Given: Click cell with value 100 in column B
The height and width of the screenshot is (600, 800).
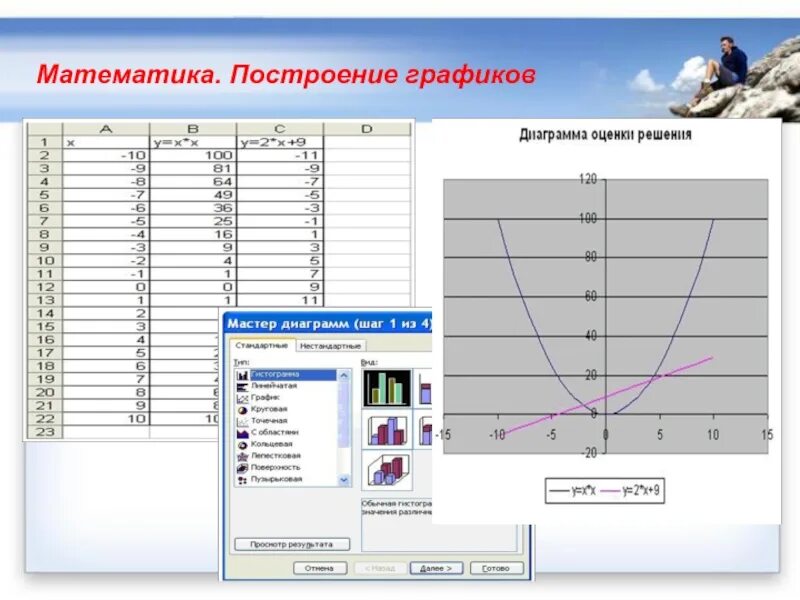Looking at the screenshot, I should click(193, 155).
